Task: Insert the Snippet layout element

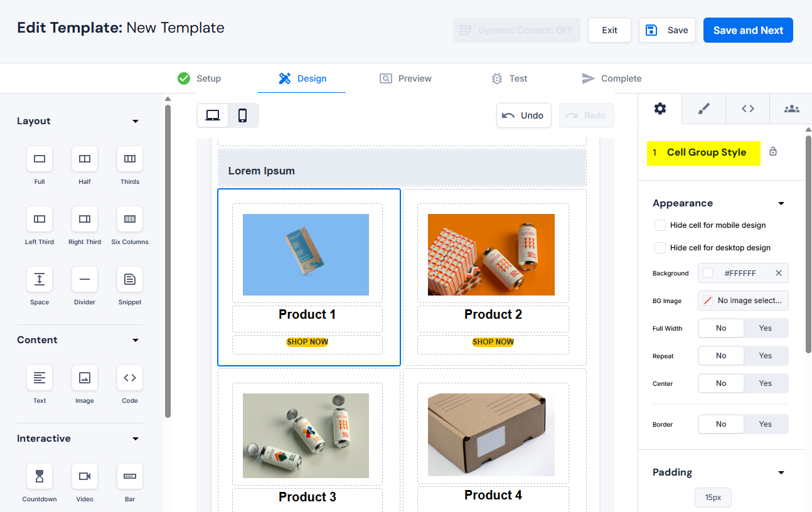Action: 130,280
